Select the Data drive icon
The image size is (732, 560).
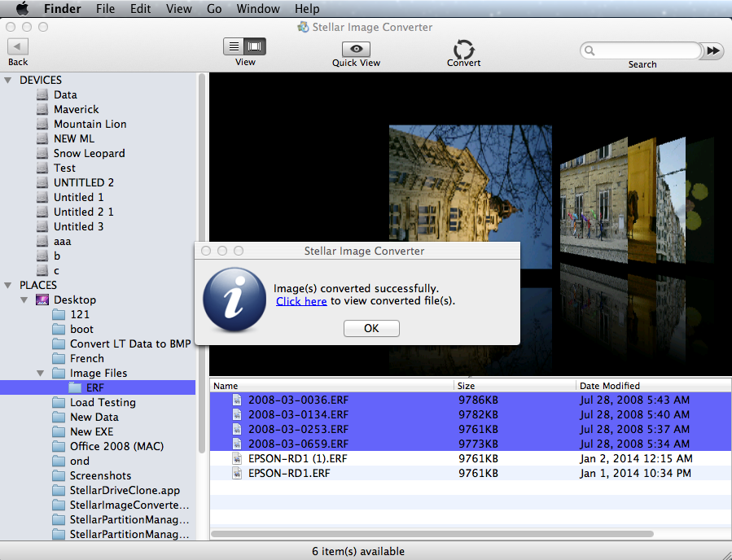click(42, 94)
